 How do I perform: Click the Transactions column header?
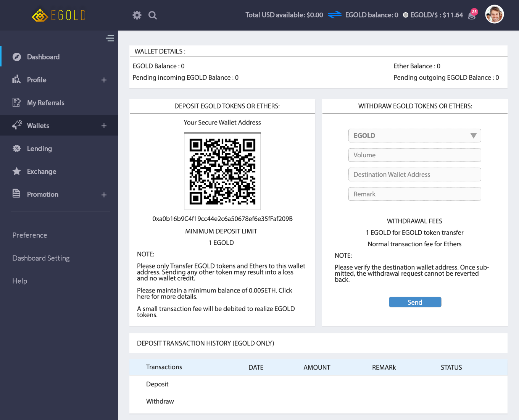pos(164,367)
